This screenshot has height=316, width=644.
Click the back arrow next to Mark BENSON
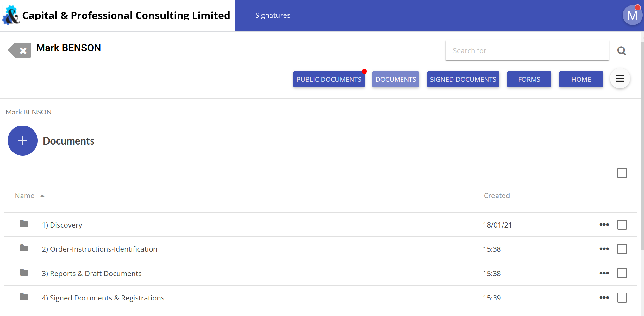11,50
